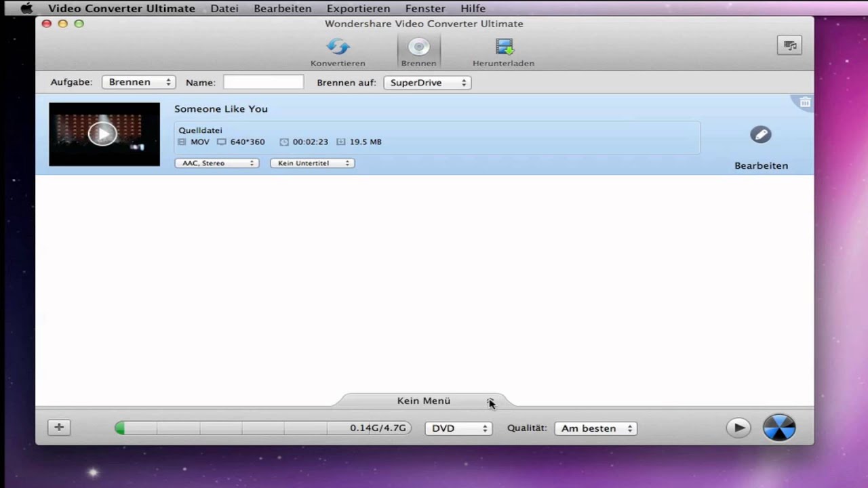
Task: Open the Fenster menu
Action: [425, 9]
